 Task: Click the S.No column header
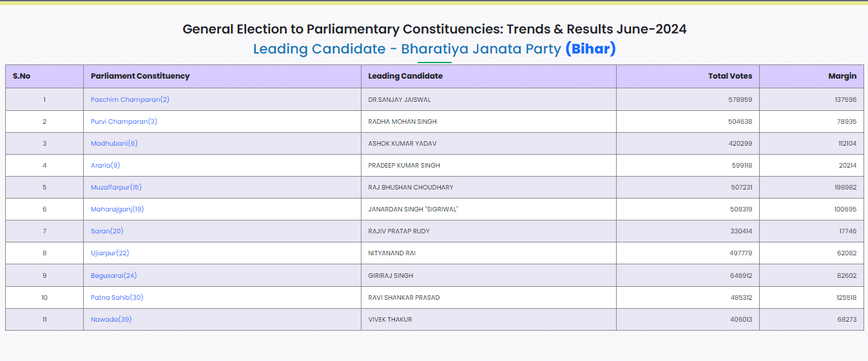(x=21, y=76)
